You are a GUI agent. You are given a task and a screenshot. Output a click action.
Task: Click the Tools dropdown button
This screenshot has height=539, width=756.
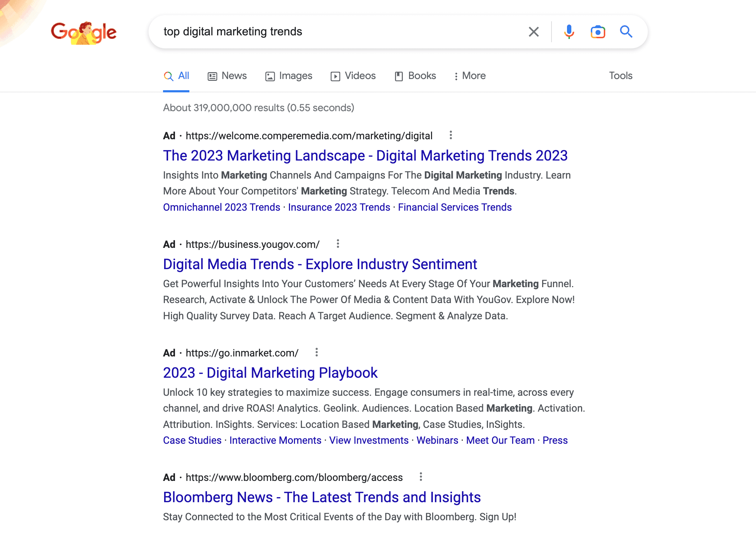[x=620, y=76]
